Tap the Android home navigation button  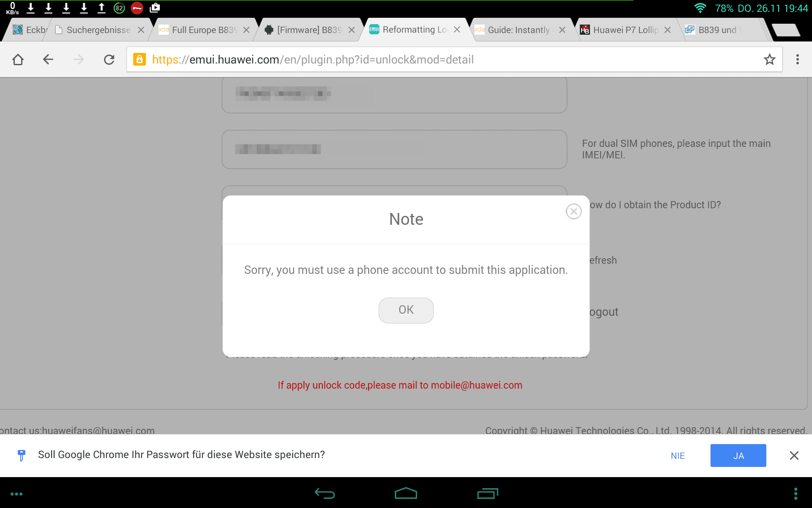406,493
